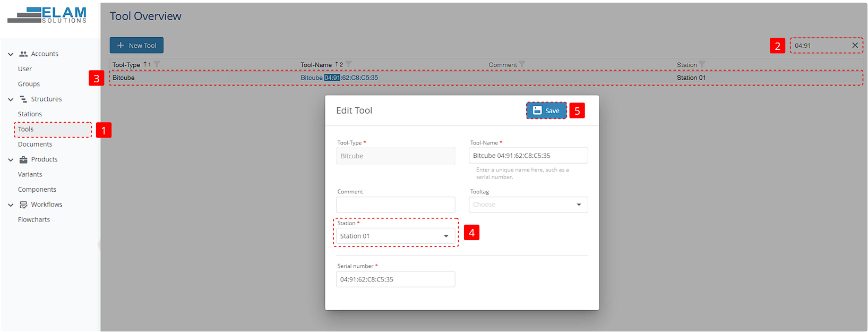The image size is (868, 332).
Task: Click the Station 01 cell in the table row
Action: [x=691, y=78]
